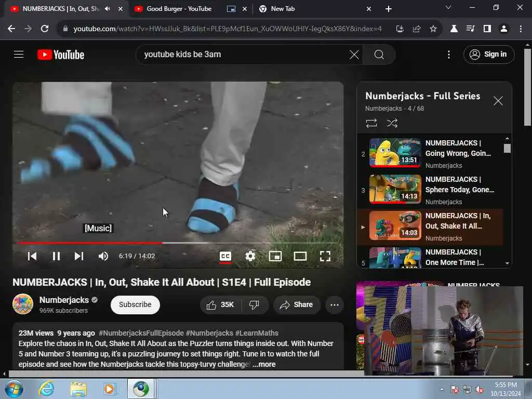Launch Internet Explorer from taskbar
532x399 pixels.
pyautogui.click(x=46, y=389)
